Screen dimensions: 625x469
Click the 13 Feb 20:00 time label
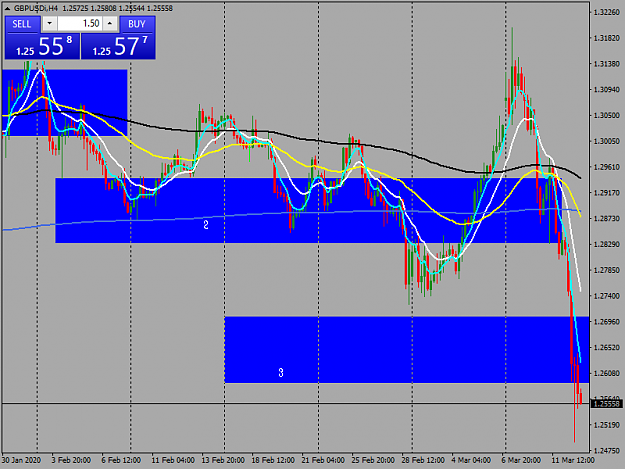pyautogui.click(x=223, y=460)
